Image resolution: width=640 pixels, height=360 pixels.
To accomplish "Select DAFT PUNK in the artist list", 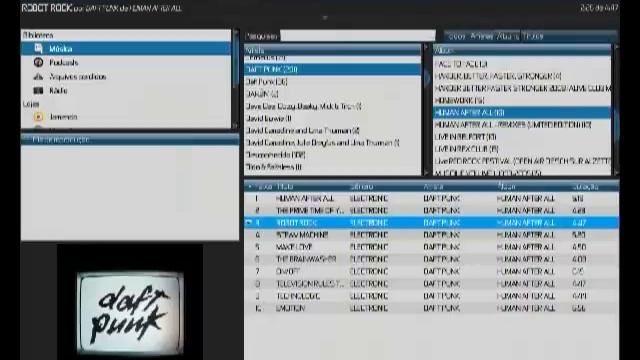I will click(332, 69).
